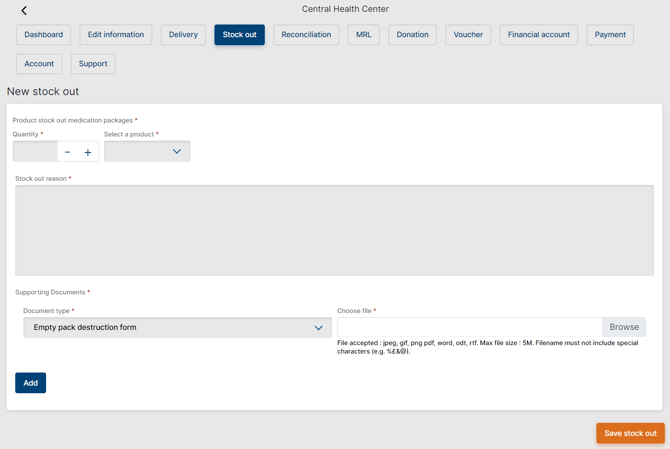Click the back arrow icon
This screenshot has width=670, height=449.
pyautogui.click(x=24, y=11)
